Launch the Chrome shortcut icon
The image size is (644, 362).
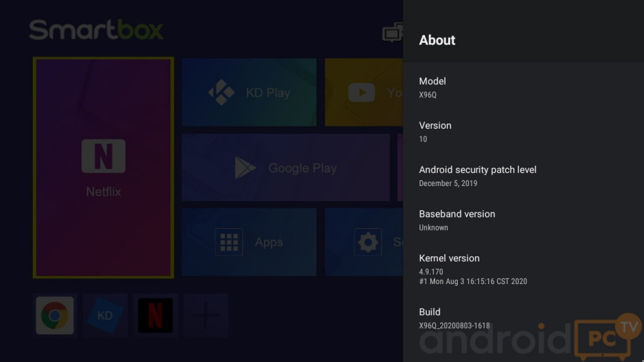[x=55, y=315]
